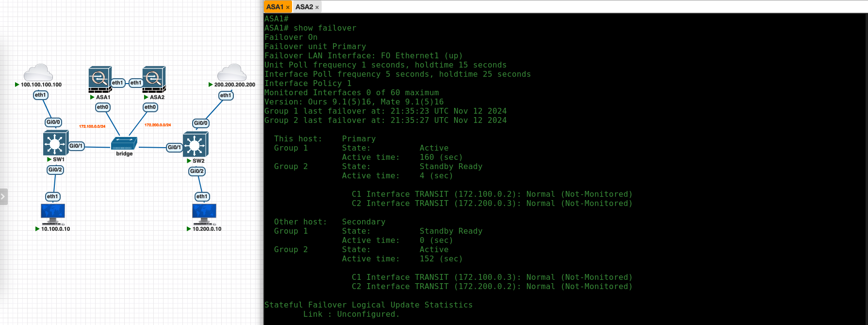Click the Gi0/1 port label on SW2

(174, 147)
